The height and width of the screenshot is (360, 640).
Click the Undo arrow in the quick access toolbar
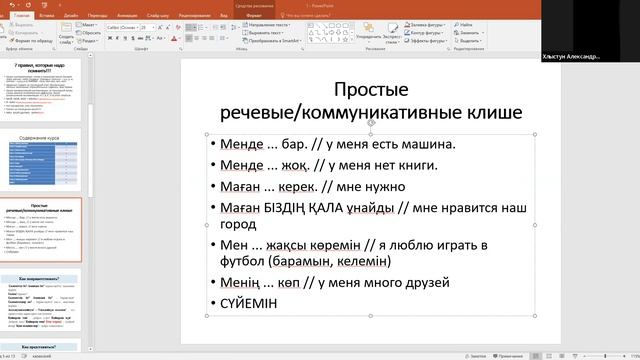(12, 5)
